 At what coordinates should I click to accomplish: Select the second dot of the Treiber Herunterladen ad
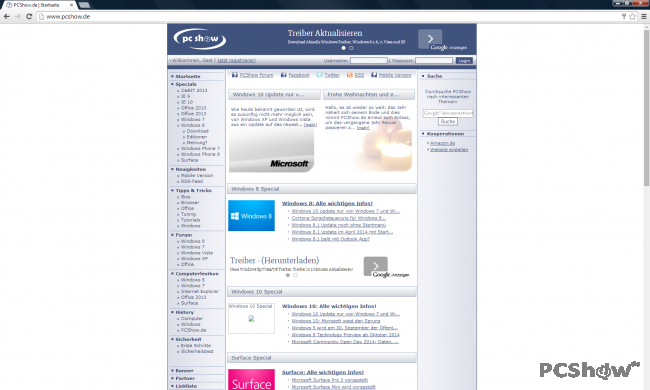click(x=296, y=275)
